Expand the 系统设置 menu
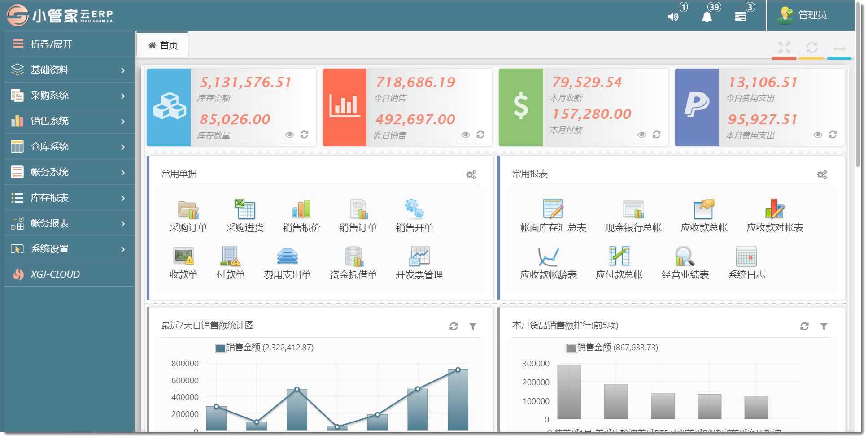 coord(69,248)
